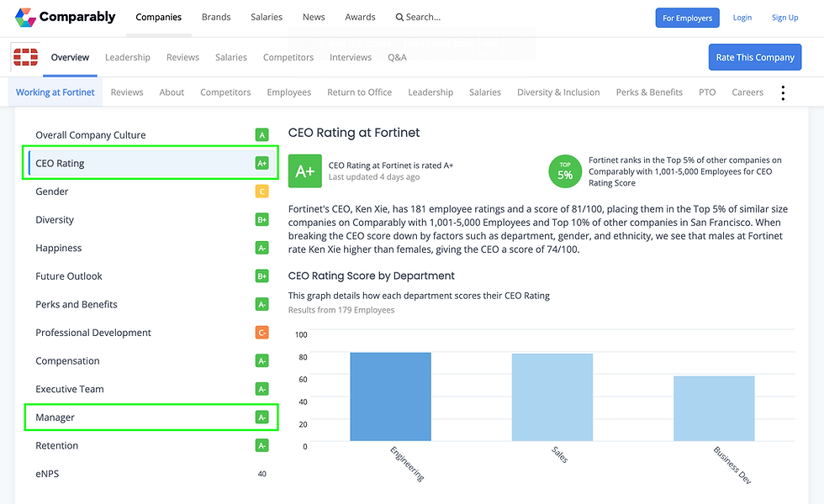Click the Engineering bar in the chart
The image size is (824, 504).
coord(390,396)
